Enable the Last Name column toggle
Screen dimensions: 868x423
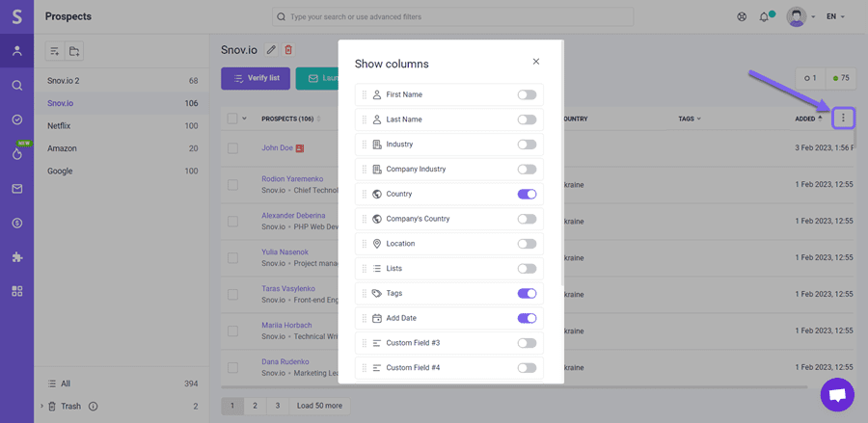pyautogui.click(x=527, y=119)
